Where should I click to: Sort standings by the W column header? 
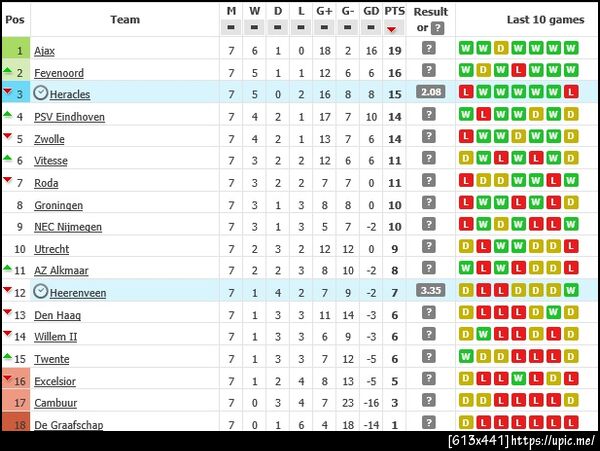coord(254,11)
